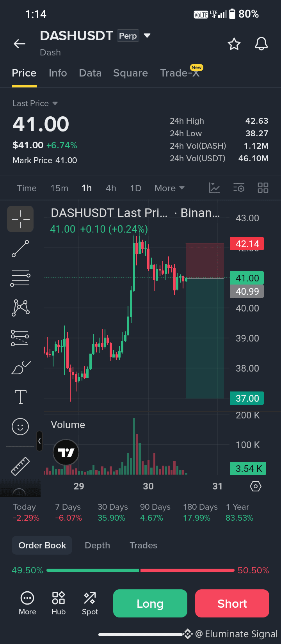
Task: Select the Time chart interval
Action: [x=27, y=188]
